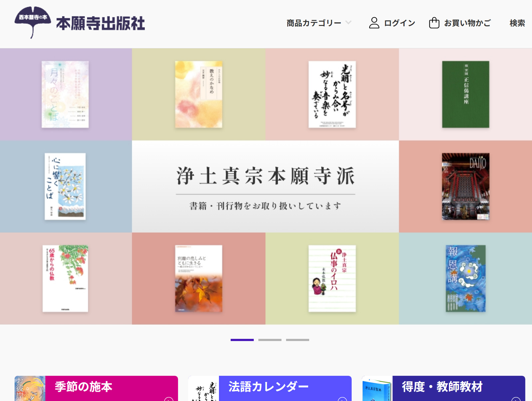Open the 法語カレンダー category button
532x401 pixels.
270,388
